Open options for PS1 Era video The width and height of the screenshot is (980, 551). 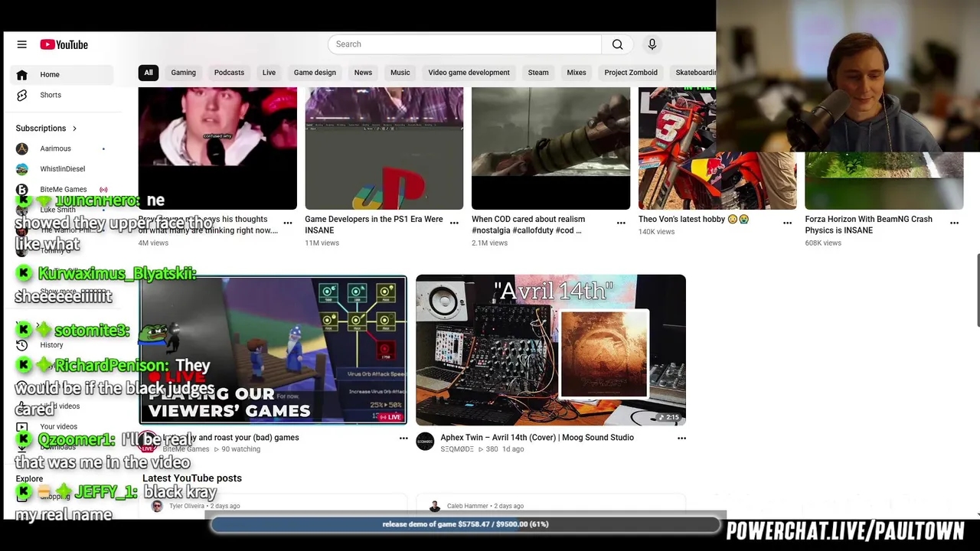pos(454,223)
